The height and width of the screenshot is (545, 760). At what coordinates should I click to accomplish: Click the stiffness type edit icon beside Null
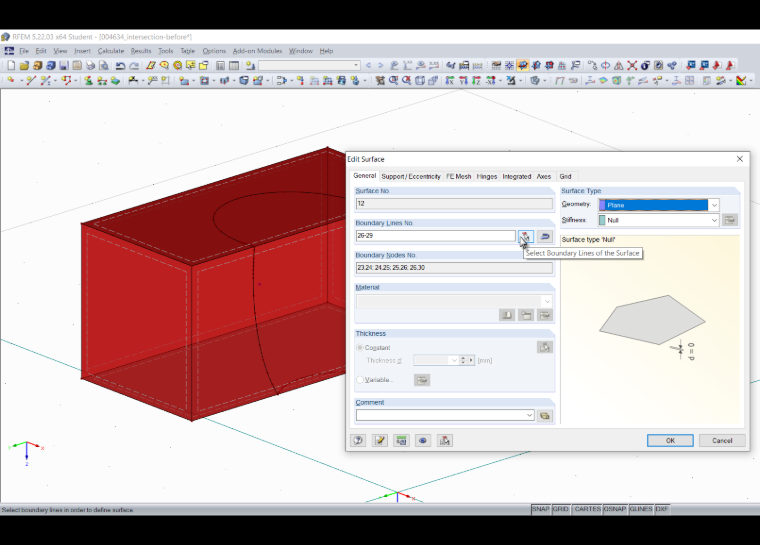730,220
